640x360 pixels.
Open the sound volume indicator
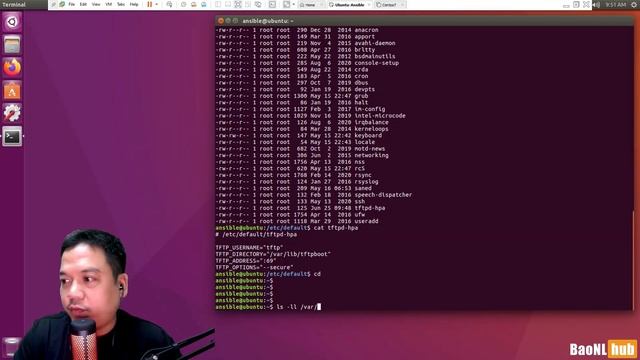pyautogui.click(x=596, y=4)
